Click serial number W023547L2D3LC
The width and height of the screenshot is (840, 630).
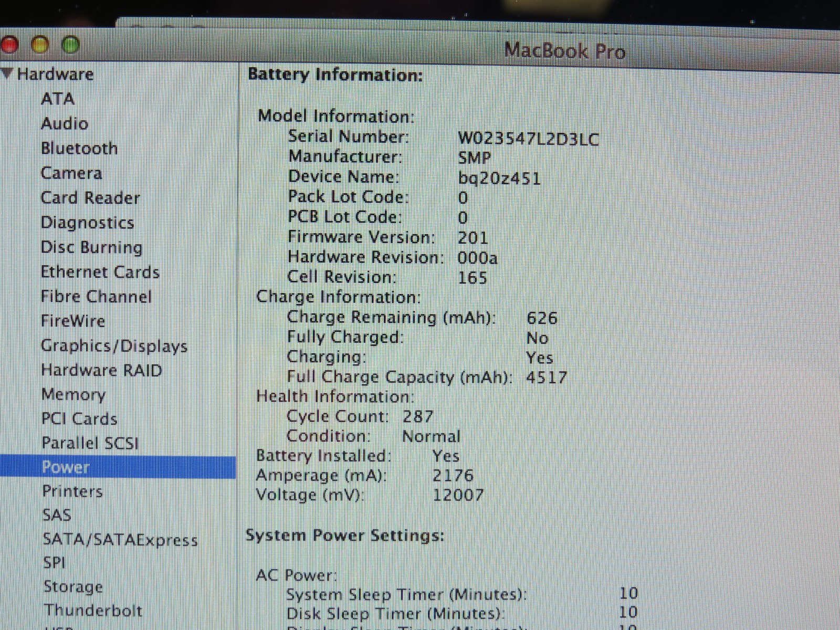528,139
